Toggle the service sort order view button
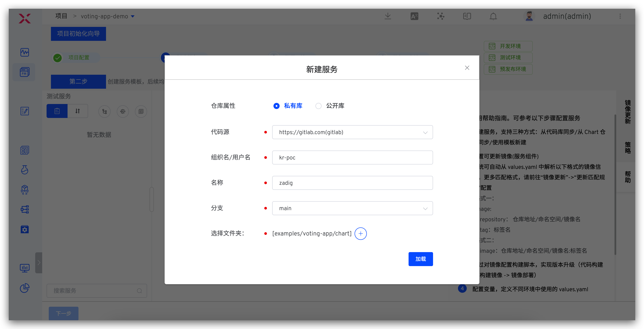The image size is (644, 329). [x=78, y=111]
